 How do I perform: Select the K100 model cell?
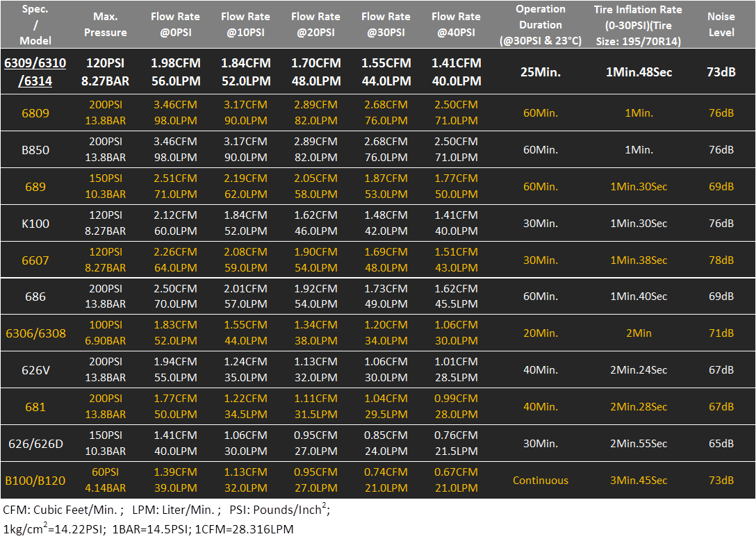[x=35, y=223]
